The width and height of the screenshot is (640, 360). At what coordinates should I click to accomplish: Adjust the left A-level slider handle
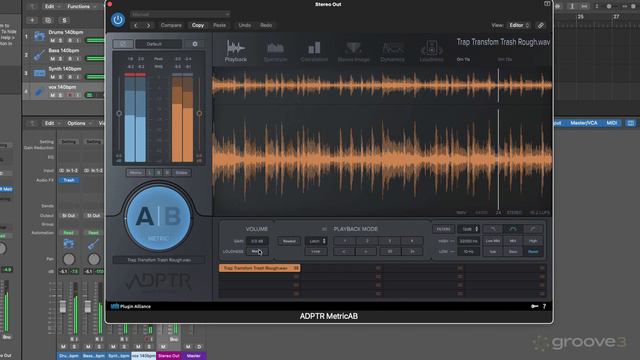[119, 113]
